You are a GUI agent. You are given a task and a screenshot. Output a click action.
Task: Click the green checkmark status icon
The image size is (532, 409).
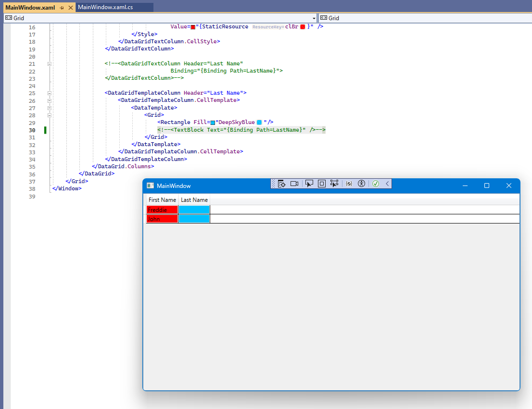point(376,184)
